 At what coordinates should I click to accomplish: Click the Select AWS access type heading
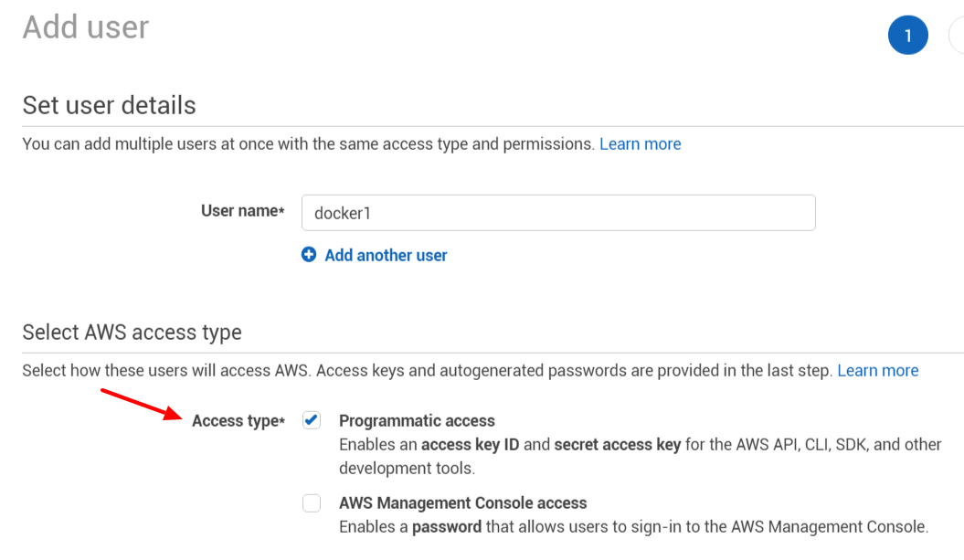tap(132, 332)
